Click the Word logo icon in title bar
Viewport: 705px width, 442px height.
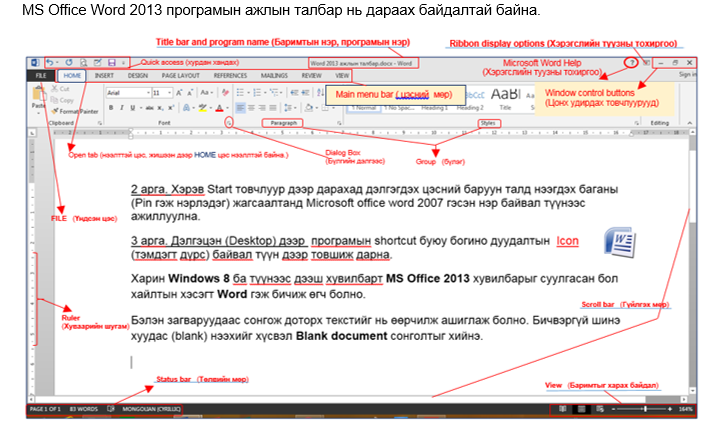[35, 63]
